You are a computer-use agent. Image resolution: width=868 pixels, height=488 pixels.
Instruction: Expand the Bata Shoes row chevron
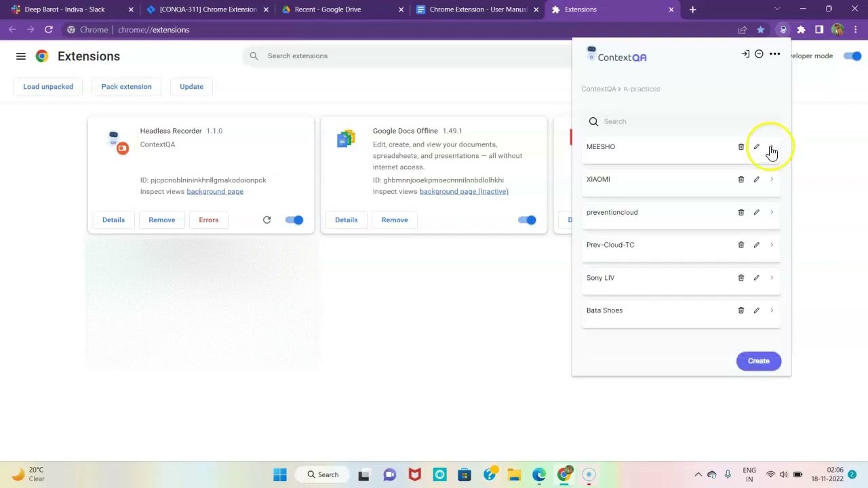click(772, 310)
